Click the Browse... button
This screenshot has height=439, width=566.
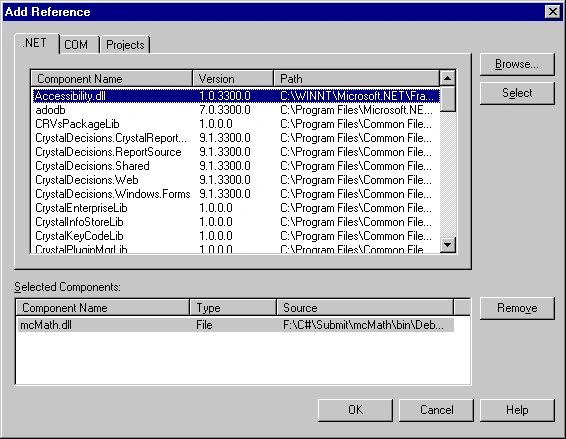coord(517,64)
